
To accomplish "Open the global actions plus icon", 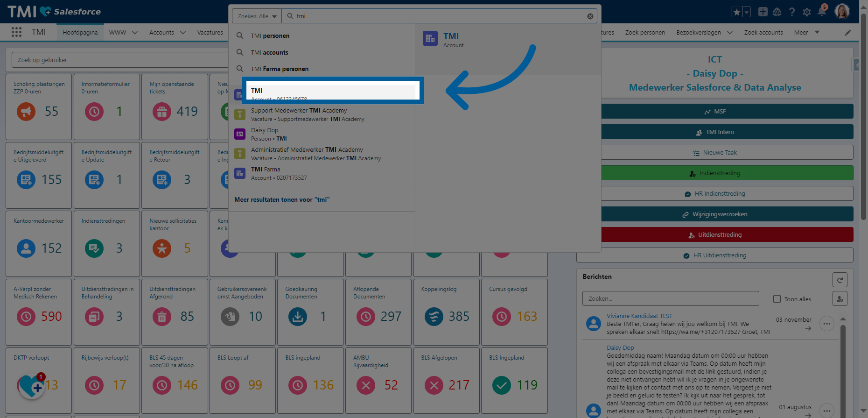I will click(x=763, y=12).
